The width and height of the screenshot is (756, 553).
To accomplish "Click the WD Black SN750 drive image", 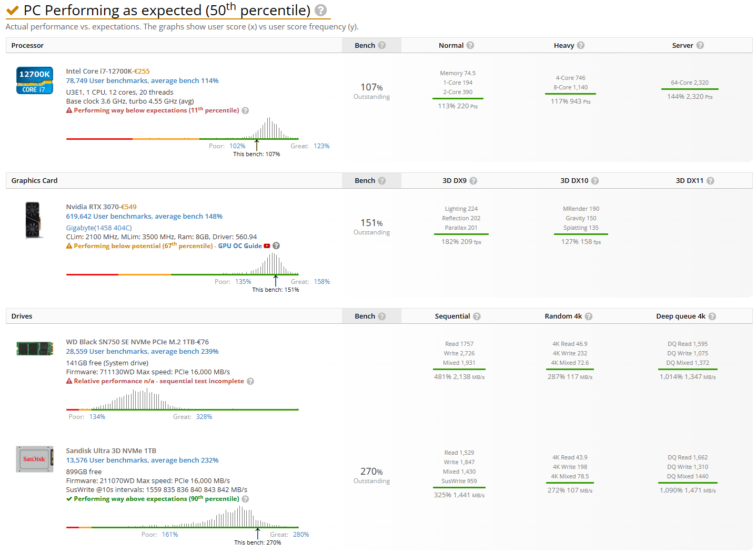I will 35,349.
